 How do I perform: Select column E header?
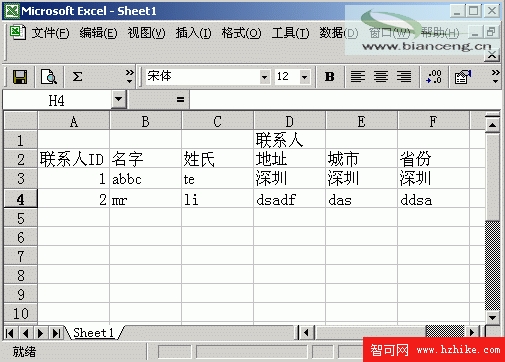coord(361,122)
